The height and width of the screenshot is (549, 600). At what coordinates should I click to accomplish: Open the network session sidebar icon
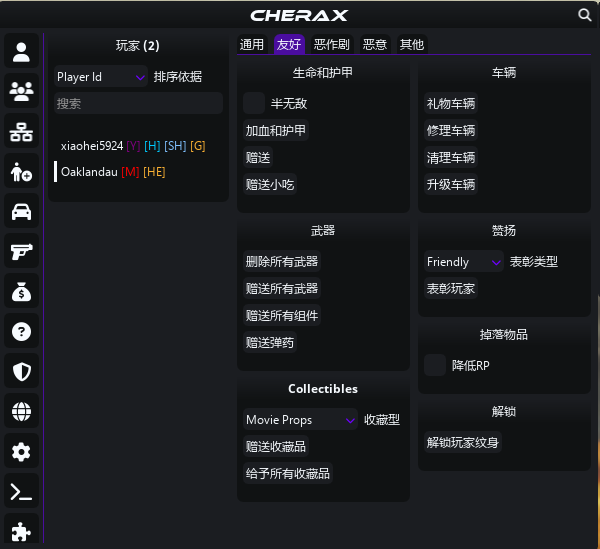tap(21, 131)
